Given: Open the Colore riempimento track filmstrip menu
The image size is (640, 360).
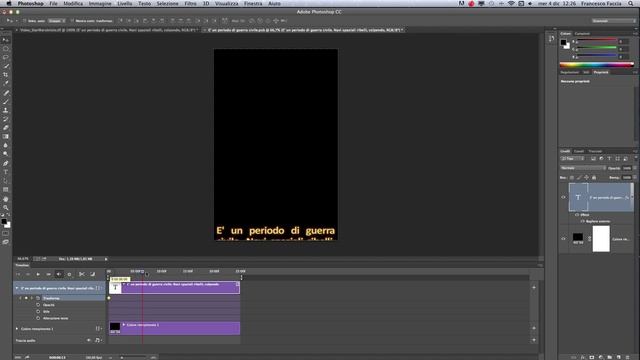Looking at the screenshot, I should (x=98, y=329).
